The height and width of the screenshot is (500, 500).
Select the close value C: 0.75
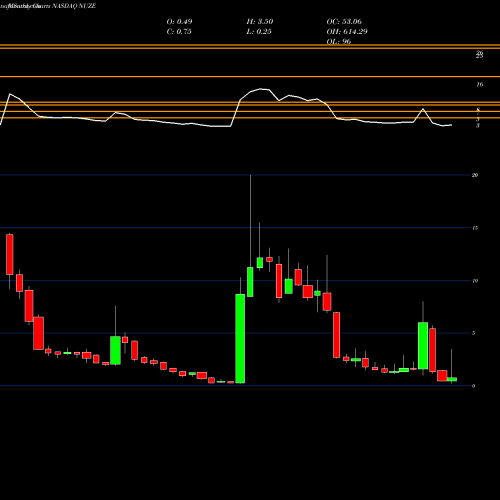tap(179, 32)
